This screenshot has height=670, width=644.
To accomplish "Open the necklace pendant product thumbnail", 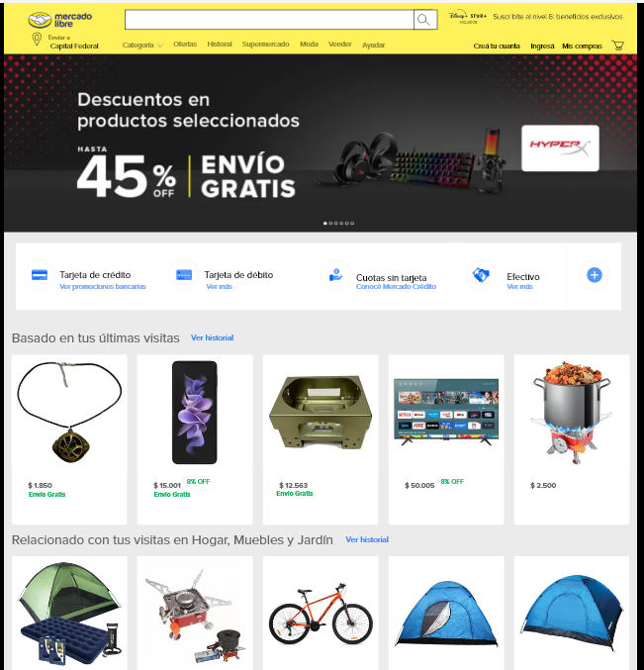I will (69, 413).
